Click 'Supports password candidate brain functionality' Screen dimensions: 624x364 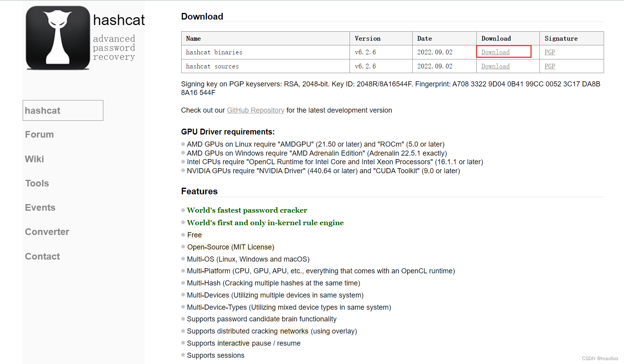[262, 319]
